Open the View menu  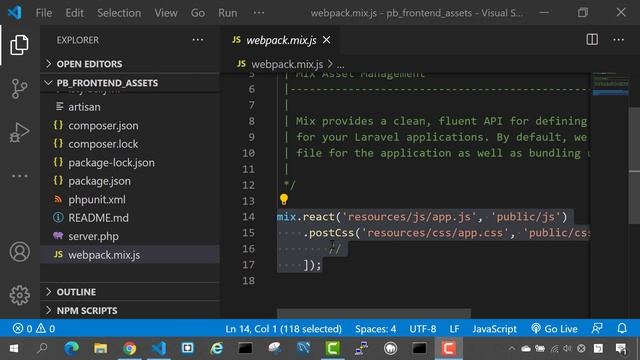[166, 13]
